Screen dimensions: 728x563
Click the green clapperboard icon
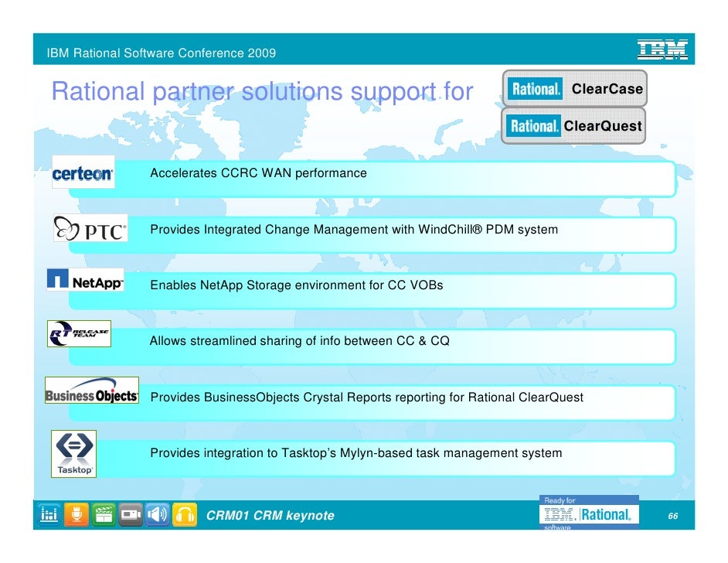click(x=104, y=514)
